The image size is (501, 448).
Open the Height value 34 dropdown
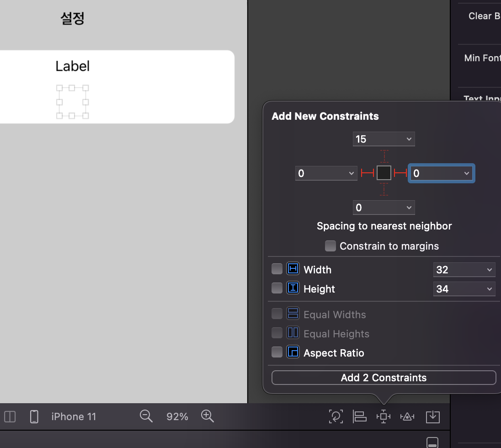[x=489, y=289]
